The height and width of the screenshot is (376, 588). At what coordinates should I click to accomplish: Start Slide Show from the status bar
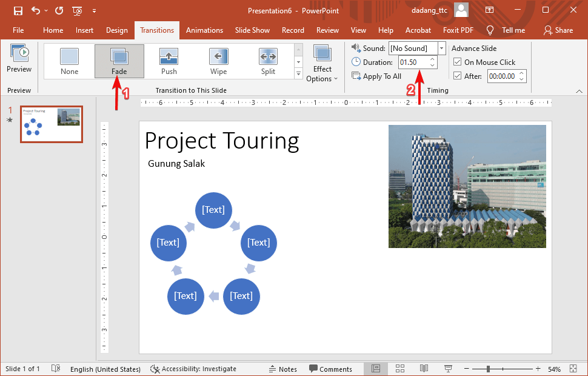pos(447,368)
